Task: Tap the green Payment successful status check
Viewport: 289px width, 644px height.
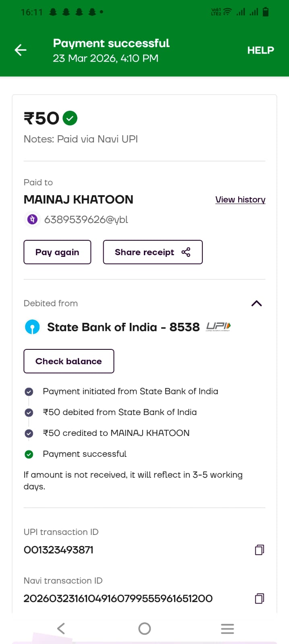Action: pos(29,454)
